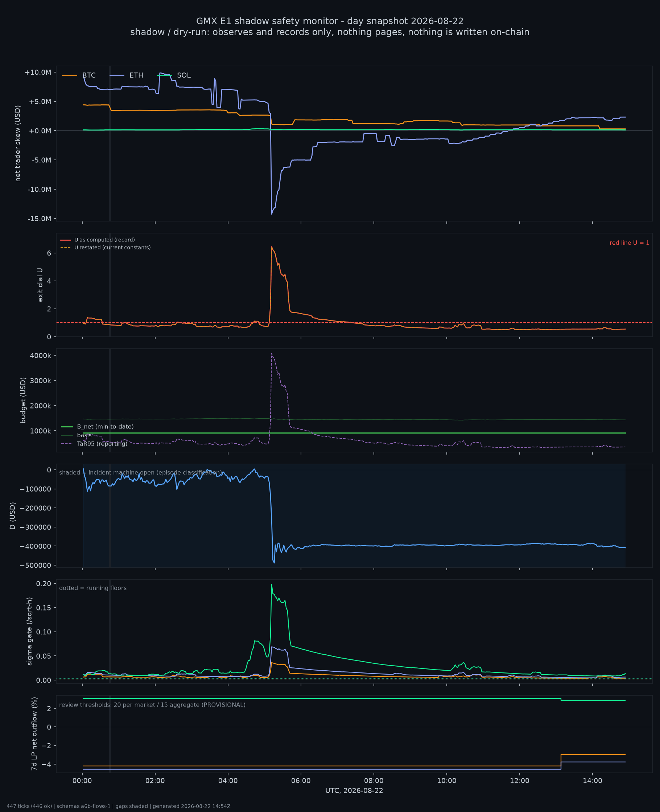Click the "-5.0M" y-axis tick label
660x812 pixels.
point(41,160)
